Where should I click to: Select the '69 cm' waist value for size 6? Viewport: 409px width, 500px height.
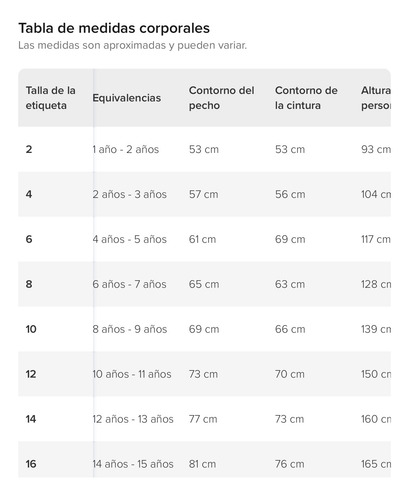pos(290,239)
